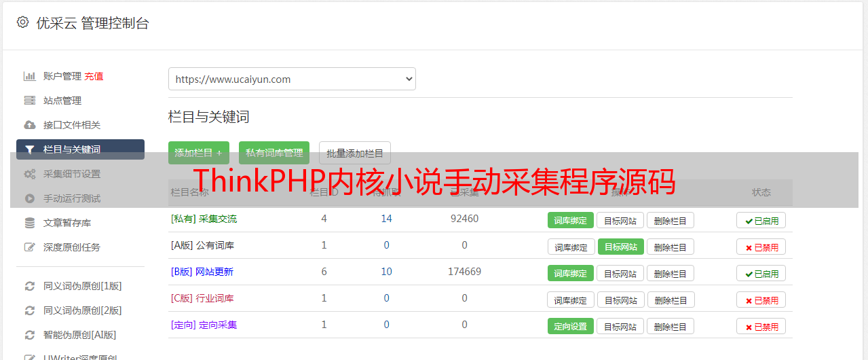Toggle 已禁用 status for 行业词库
This screenshot has height=360, width=868.
point(761,300)
